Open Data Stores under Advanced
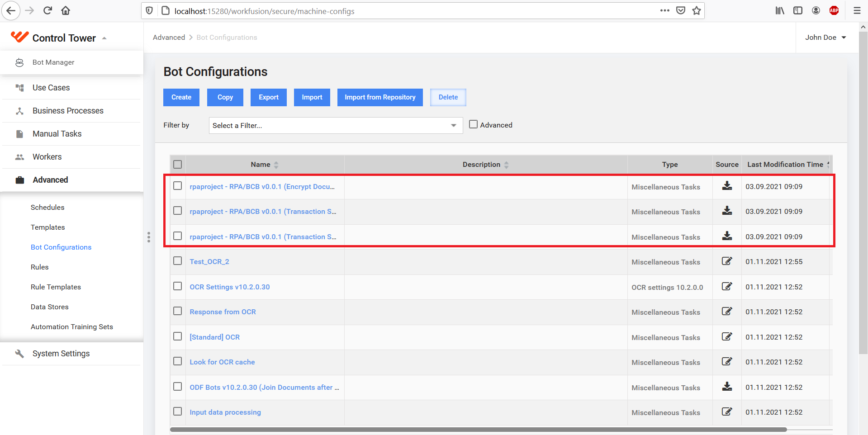868x435 pixels. (50, 307)
